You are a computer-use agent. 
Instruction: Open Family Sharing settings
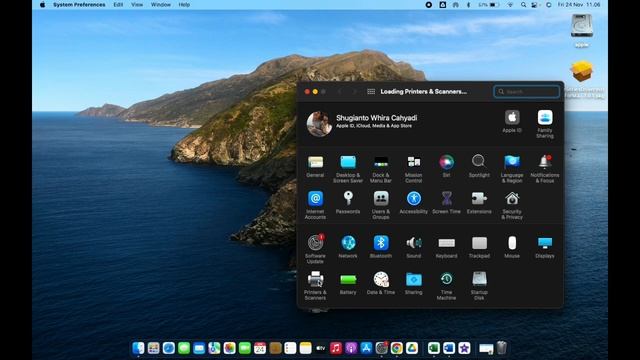pyautogui.click(x=544, y=118)
